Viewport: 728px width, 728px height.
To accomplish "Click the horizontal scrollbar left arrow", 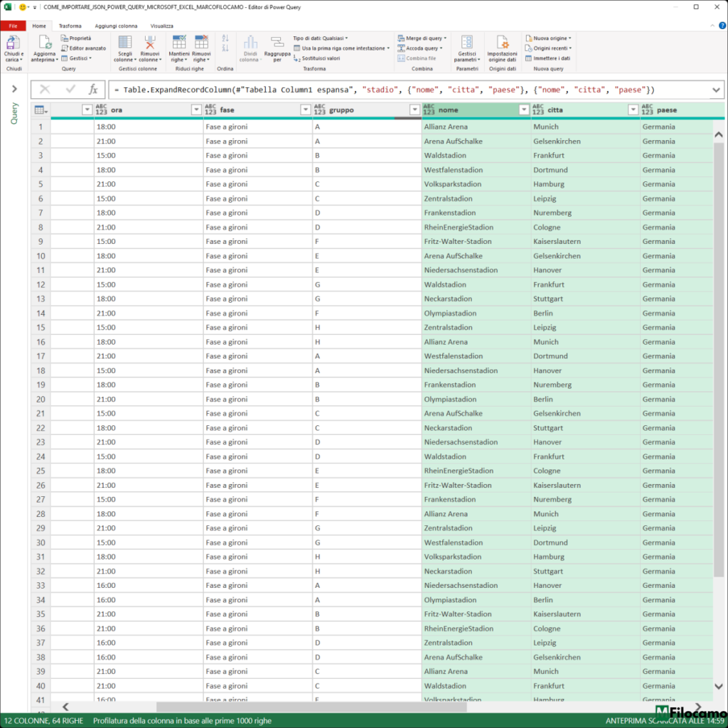I will point(65,707).
